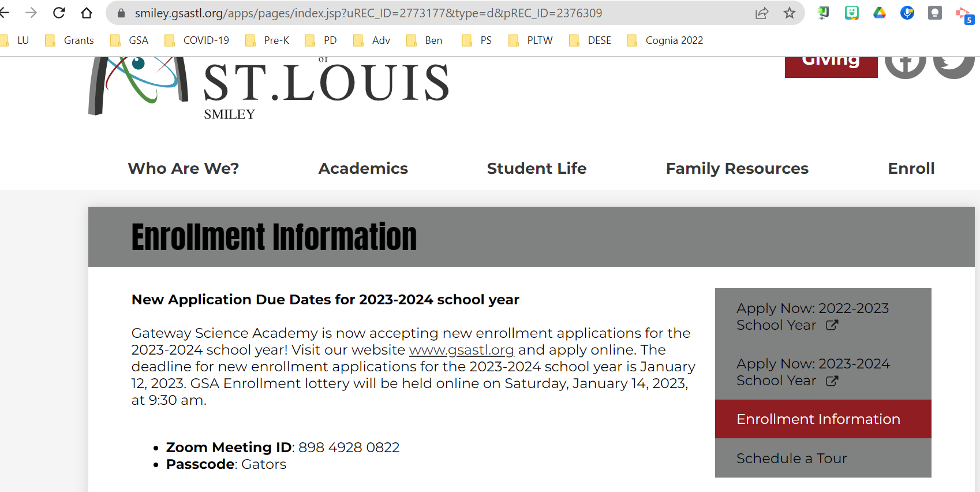This screenshot has width=980, height=492.
Task: Open the Enroll menu
Action: (x=911, y=169)
